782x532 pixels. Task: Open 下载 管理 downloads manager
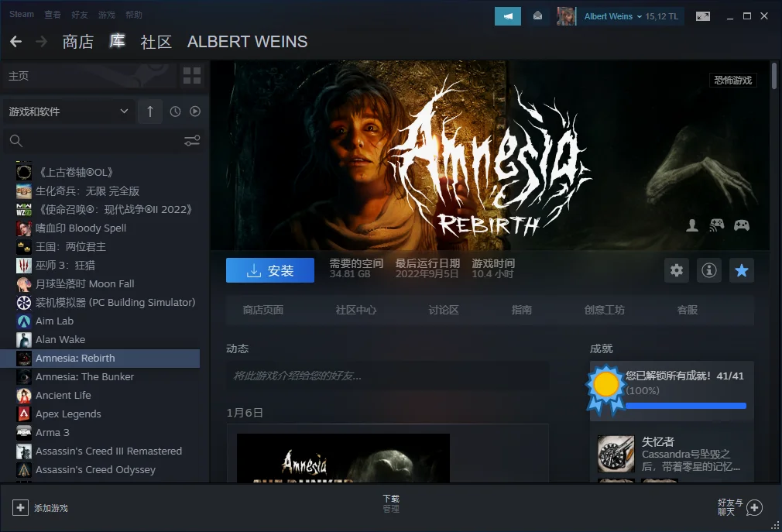coord(391,503)
